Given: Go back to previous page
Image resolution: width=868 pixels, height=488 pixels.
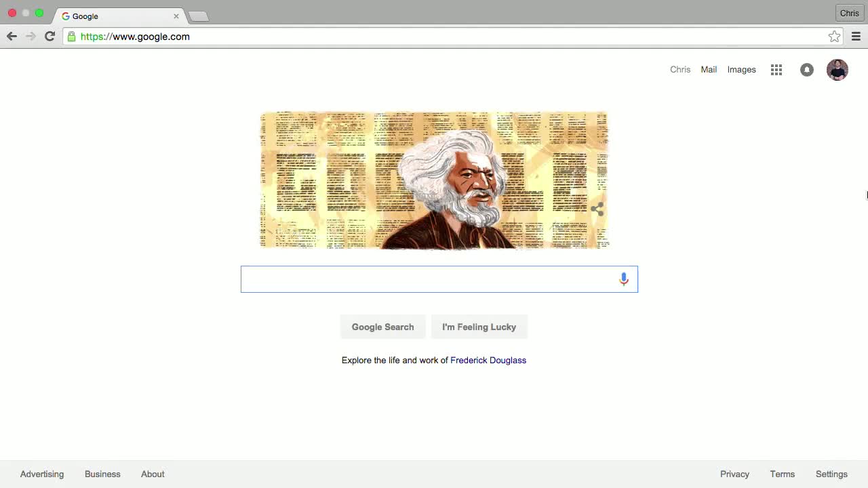Looking at the screenshot, I should tap(12, 37).
